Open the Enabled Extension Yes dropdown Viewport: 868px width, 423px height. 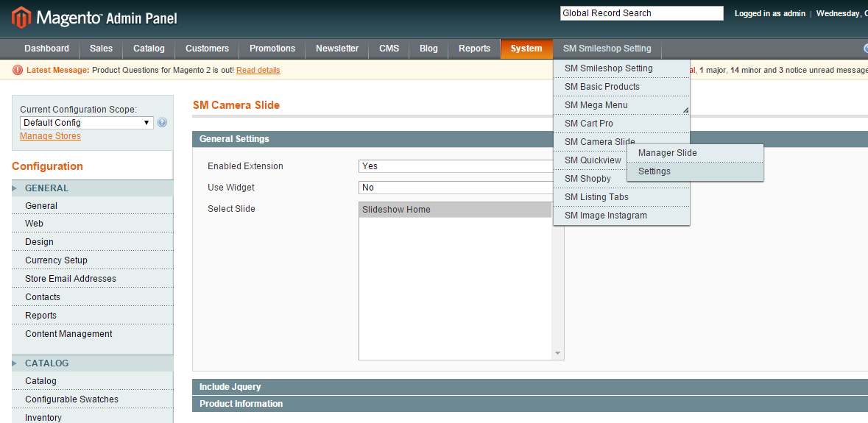coord(455,166)
